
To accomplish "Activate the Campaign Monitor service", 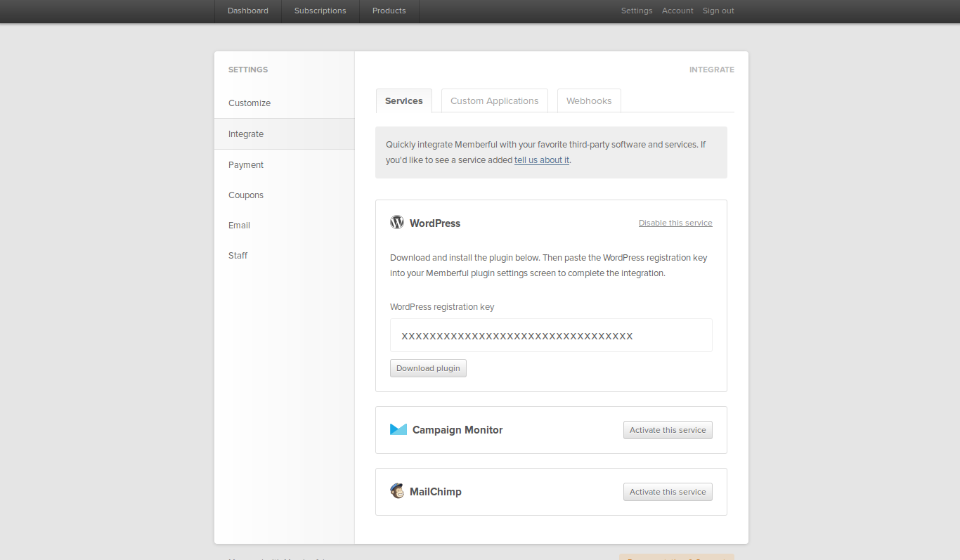I will pos(668,430).
